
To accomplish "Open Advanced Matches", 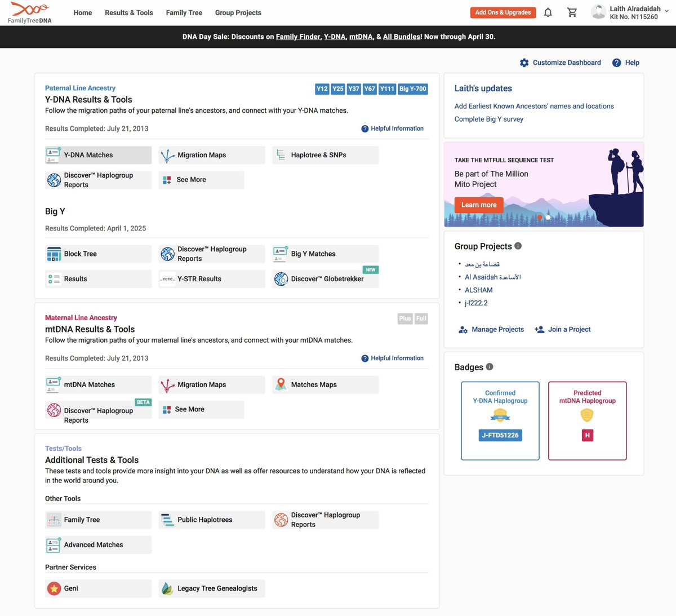I will 98,545.
